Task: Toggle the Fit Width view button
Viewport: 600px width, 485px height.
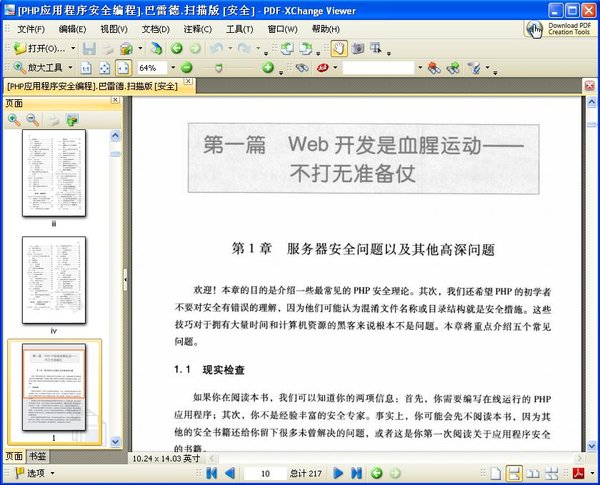Action: tap(123, 68)
